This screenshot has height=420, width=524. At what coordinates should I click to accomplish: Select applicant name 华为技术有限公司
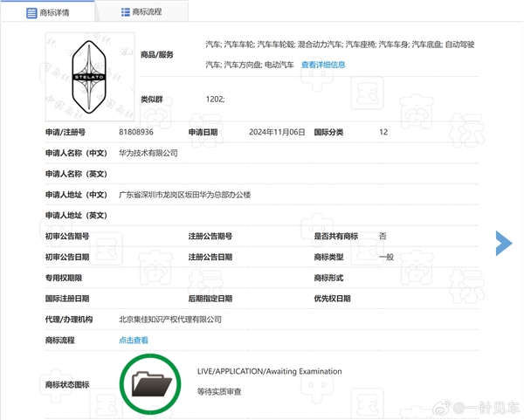click(x=148, y=153)
